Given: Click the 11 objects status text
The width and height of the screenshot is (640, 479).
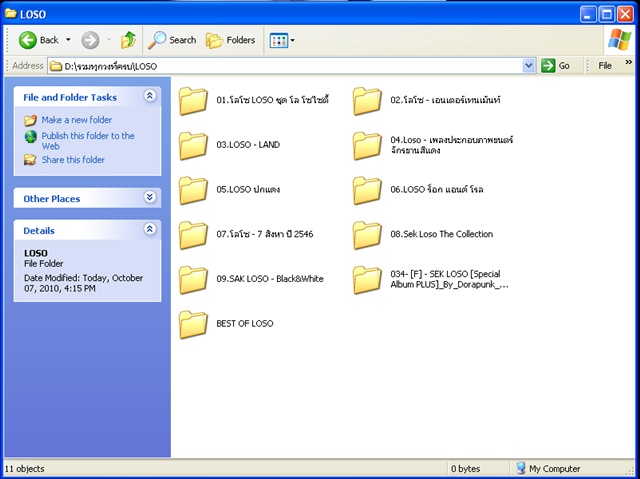Looking at the screenshot, I should (x=24, y=469).
